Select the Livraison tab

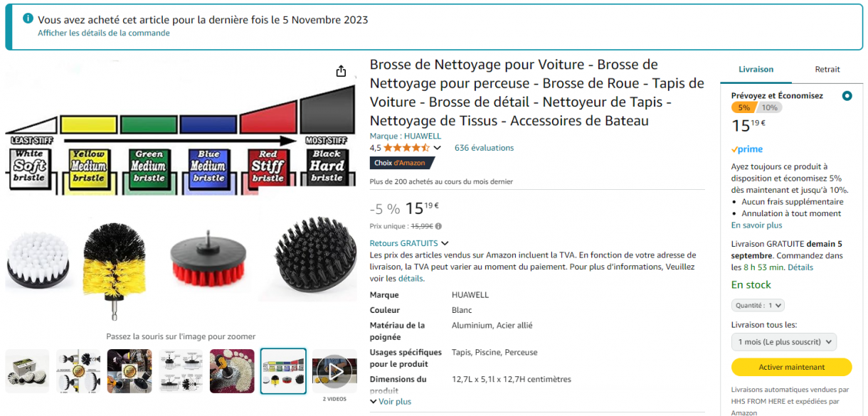click(x=756, y=69)
